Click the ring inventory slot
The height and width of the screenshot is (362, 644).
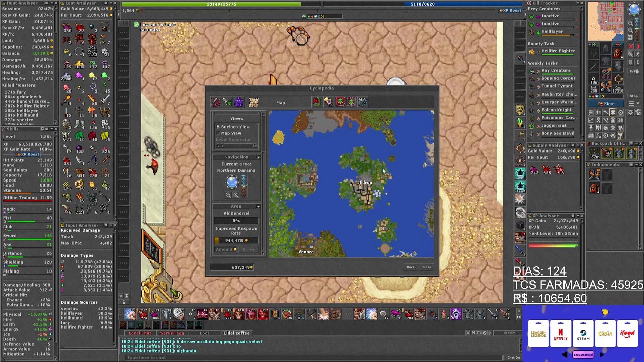tap(593, 79)
